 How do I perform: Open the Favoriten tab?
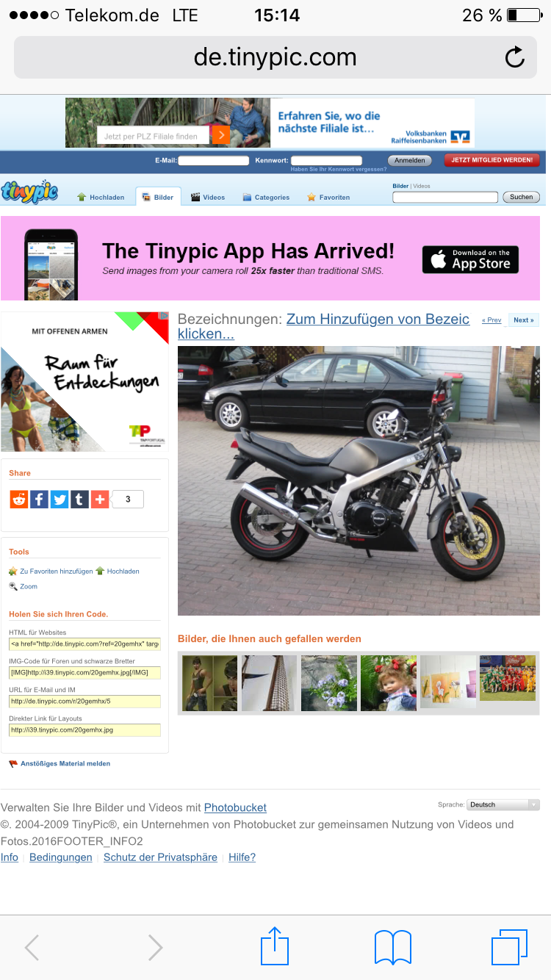pyautogui.click(x=328, y=197)
